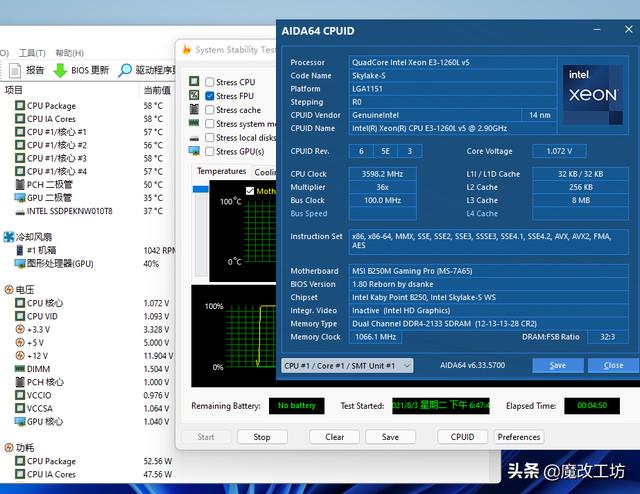Click the FPU icon beside Stress FPU
This screenshot has width=640, height=494.
point(194,95)
